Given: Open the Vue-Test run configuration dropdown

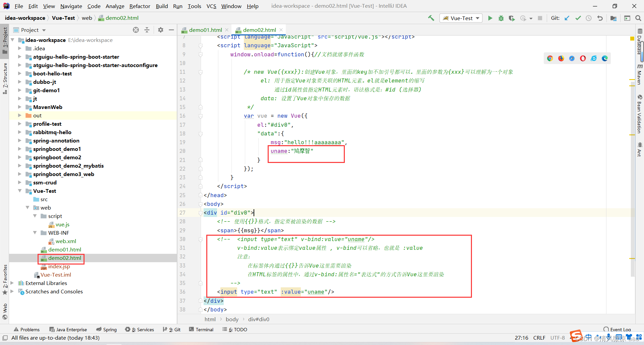Looking at the screenshot, I should tap(461, 18).
